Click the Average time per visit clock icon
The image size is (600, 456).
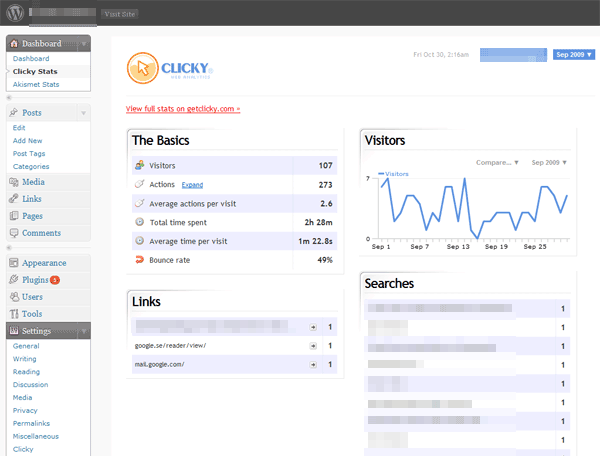coord(140,241)
